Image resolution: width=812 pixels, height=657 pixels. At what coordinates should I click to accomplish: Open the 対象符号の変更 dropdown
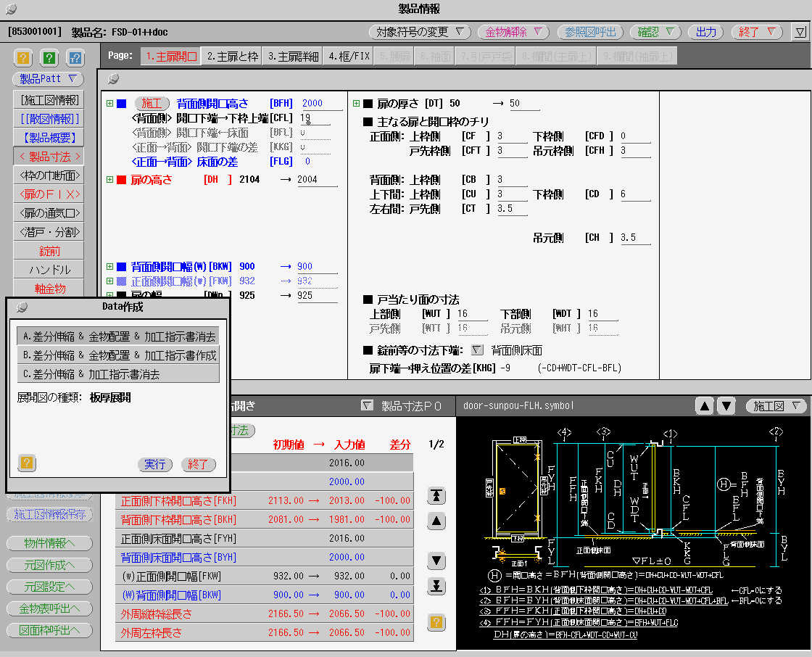click(420, 32)
